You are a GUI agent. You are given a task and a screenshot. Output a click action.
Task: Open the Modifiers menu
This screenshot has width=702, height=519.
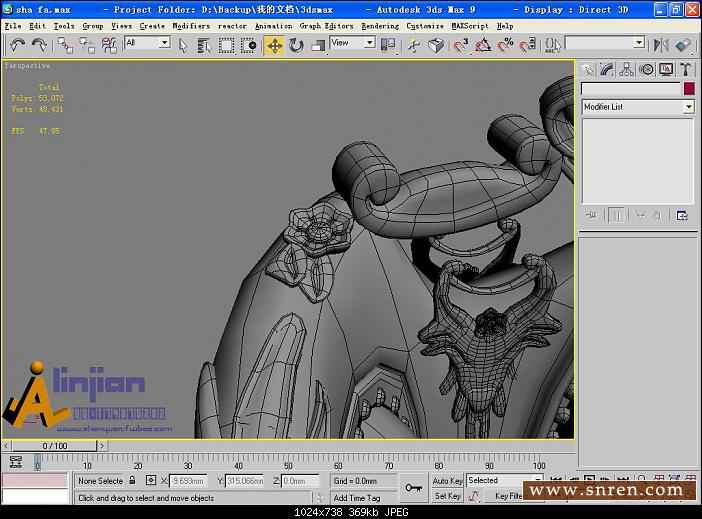[191, 26]
